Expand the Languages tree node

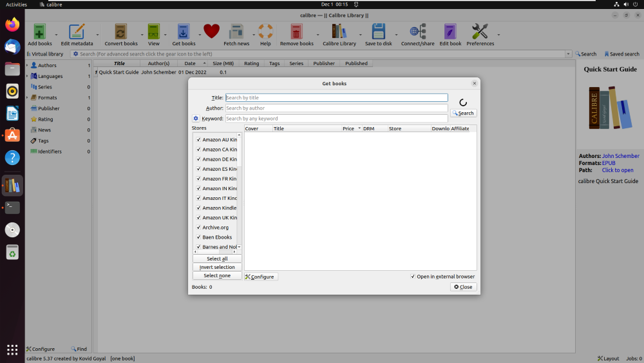coord(28,76)
